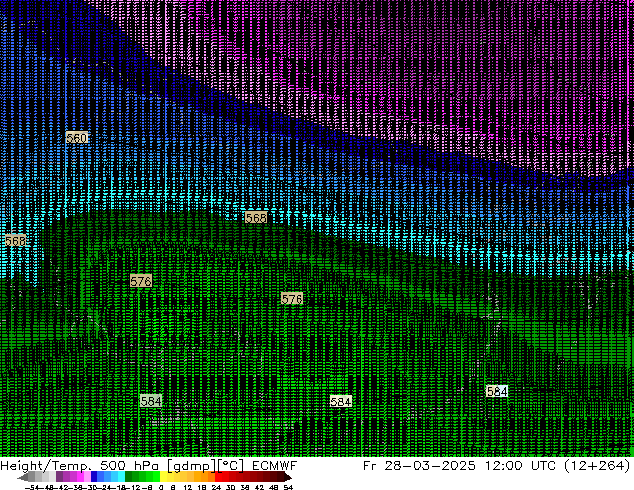Screen dimensions: 634x490
Task: Click the '12' positive value under the color bar
Action: [x=187, y=487]
